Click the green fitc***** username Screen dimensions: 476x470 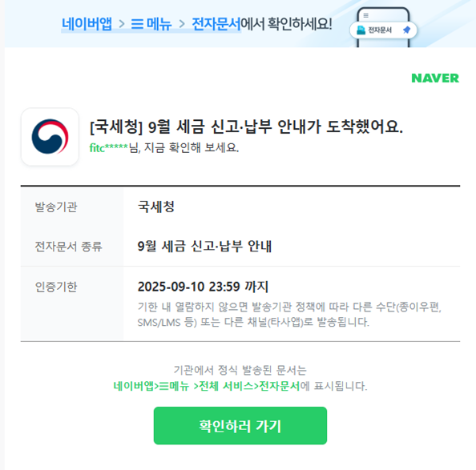pyautogui.click(x=109, y=147)
